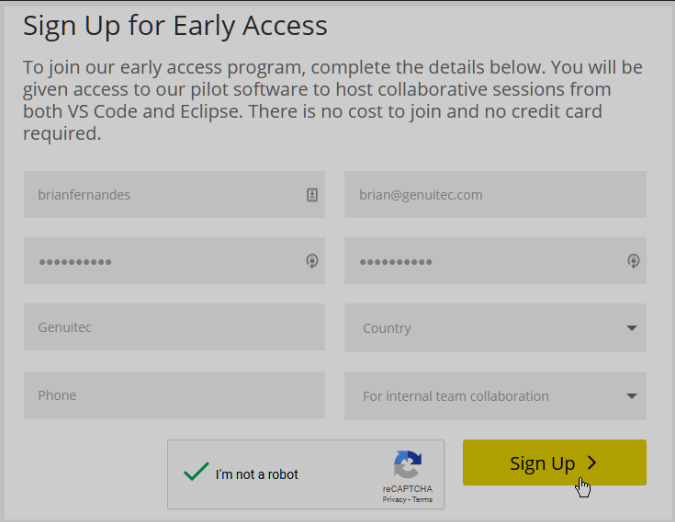
Task: Open the reCAPTCHA Privacy link
Action: coord(394,500)
